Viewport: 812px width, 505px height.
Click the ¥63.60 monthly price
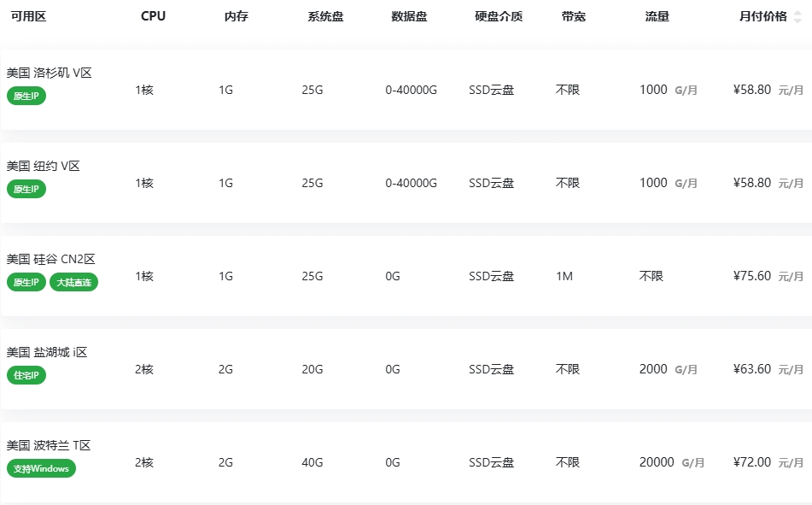(x=752, y=369)
